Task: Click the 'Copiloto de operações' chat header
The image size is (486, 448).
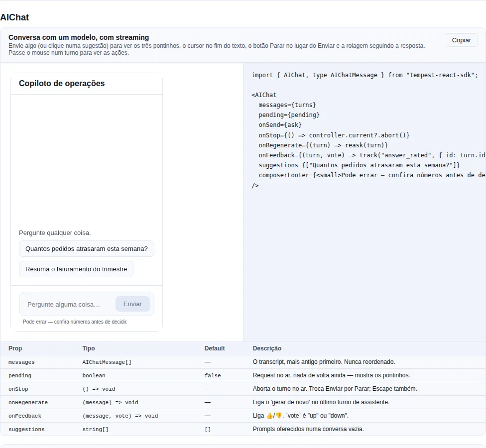Action: click(62, 83)
